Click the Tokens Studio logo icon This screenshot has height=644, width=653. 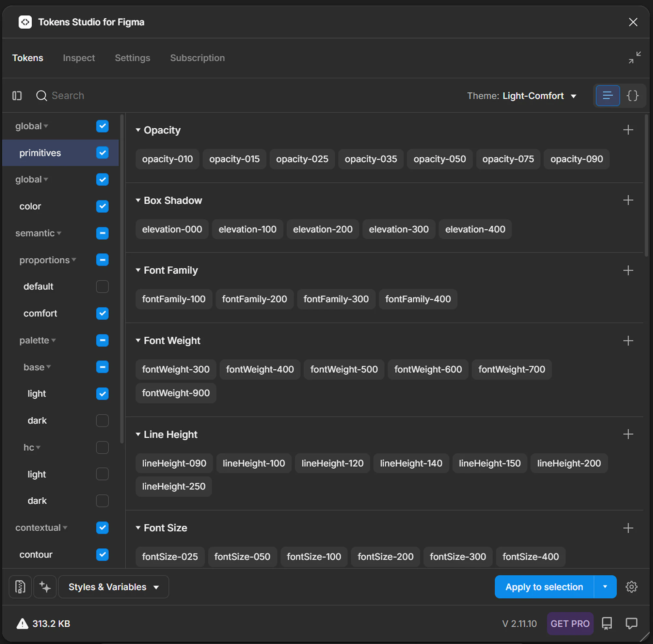tap(25, 22)
